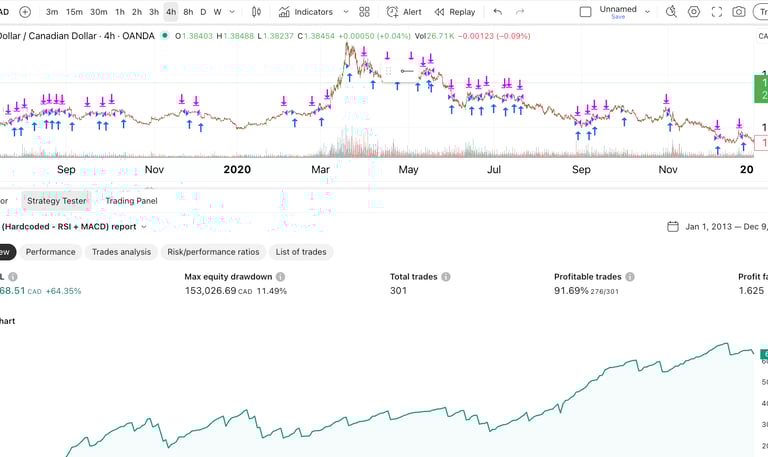Click the floating drawing toolbar drag handle

[388, 71]
